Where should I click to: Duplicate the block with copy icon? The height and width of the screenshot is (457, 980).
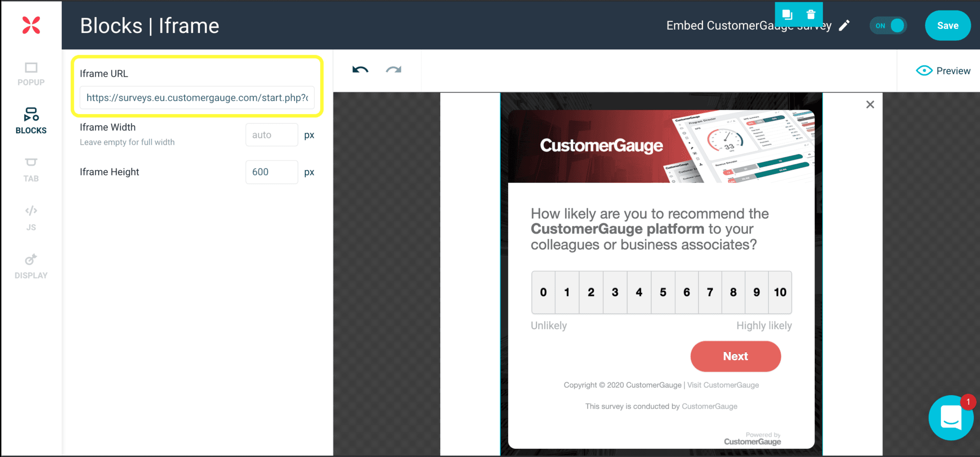tap(787, 15)
